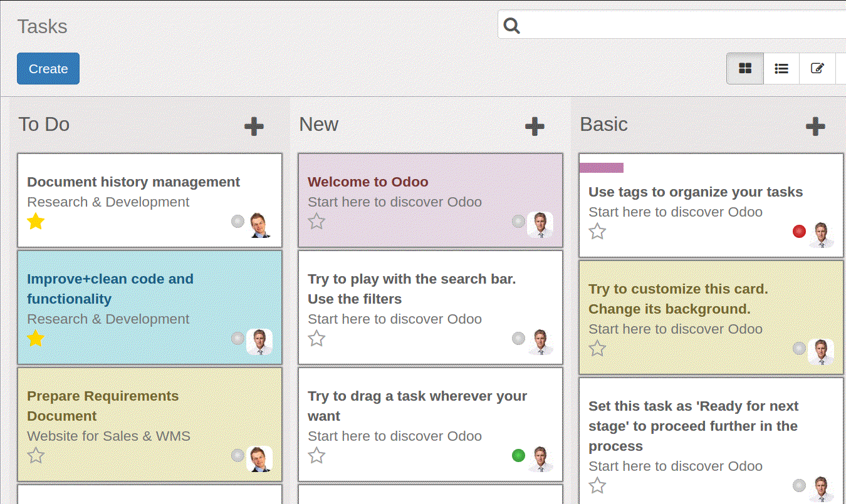Viewport: 846px width, 504px height.
Task: Open status dot on Prepare Requirements Document
Action: click(238, 455)
